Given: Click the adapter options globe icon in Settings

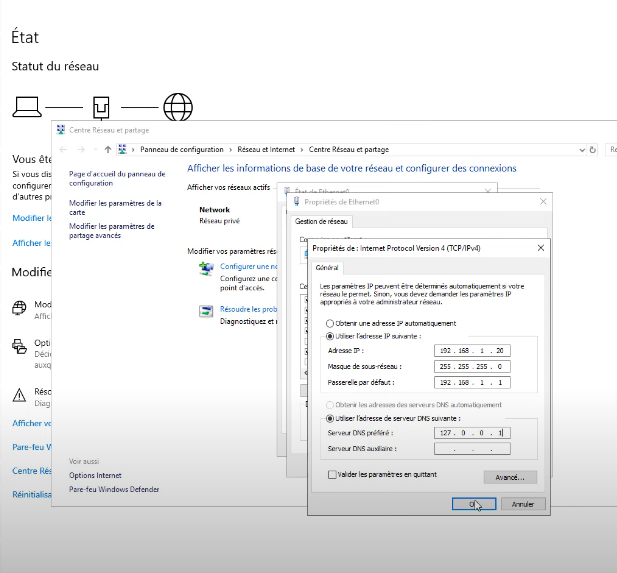Looking at the screenshot, I should point(19,308).
